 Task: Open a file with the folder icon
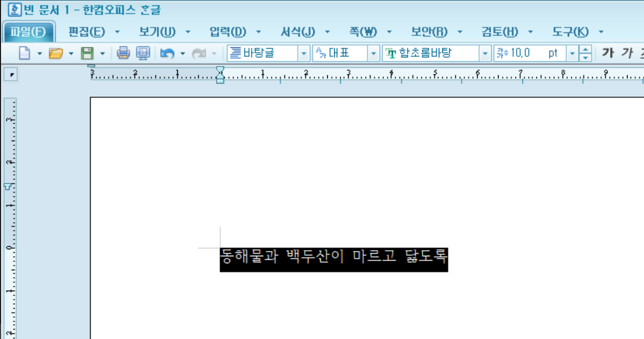pyautogui.click(x=56, y=53)
